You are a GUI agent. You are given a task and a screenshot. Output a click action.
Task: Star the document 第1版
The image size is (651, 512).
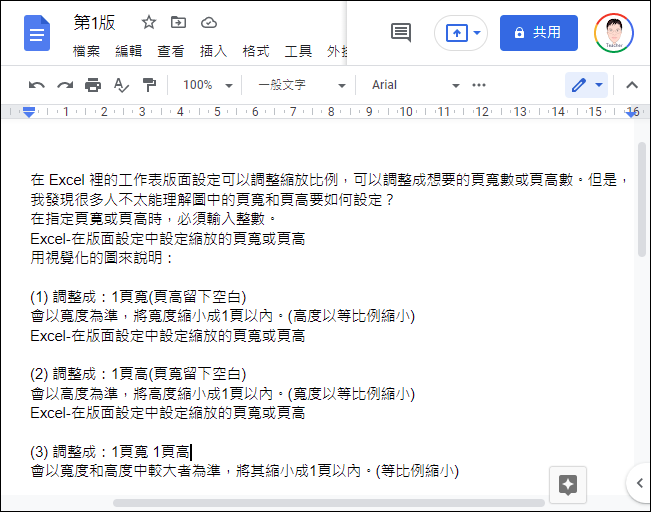coord(149,22)
